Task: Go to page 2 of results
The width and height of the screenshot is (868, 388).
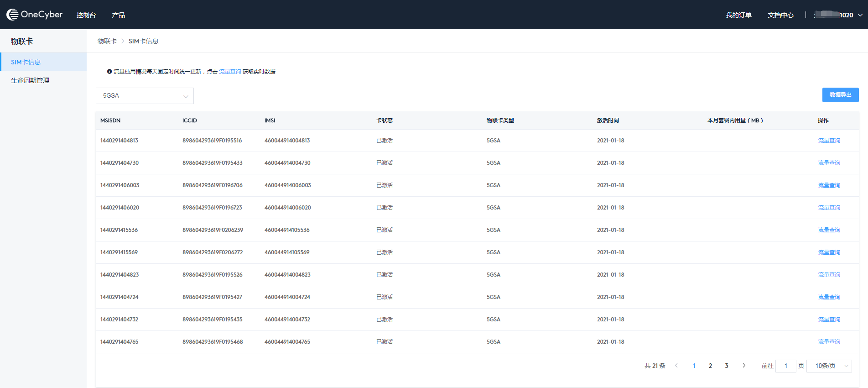Action: 710,366
